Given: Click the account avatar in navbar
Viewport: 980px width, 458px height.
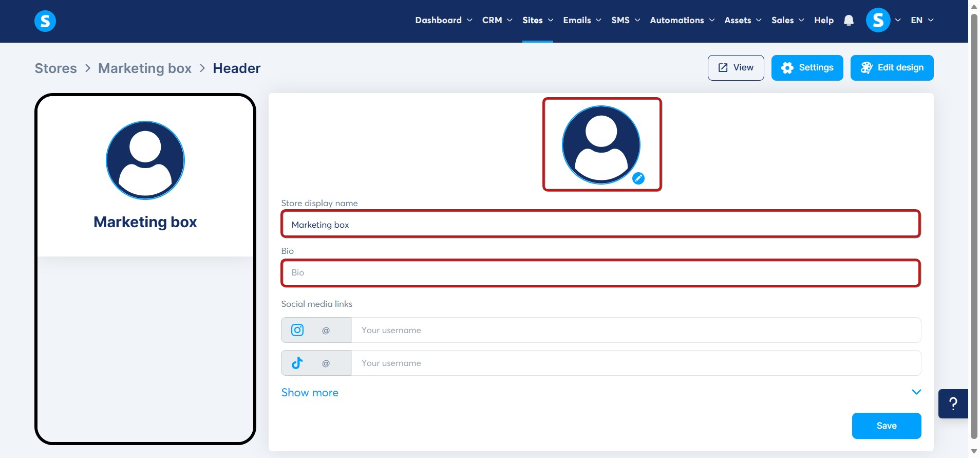Looking at the screenshot, I should point(878,21).
